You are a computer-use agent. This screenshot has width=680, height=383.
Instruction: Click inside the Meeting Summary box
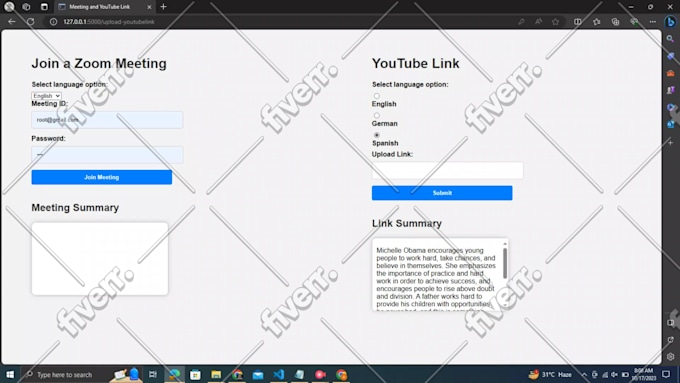tap(100, 259)
